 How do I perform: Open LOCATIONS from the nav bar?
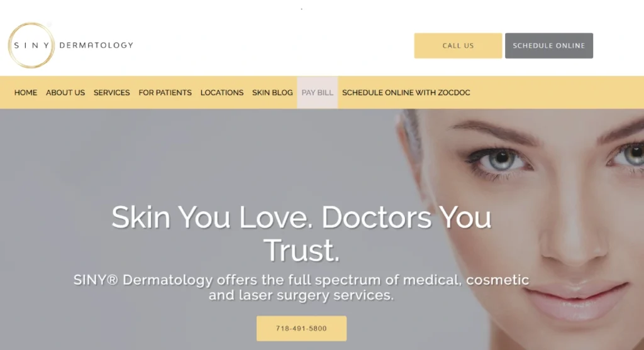tap(222, 93)
